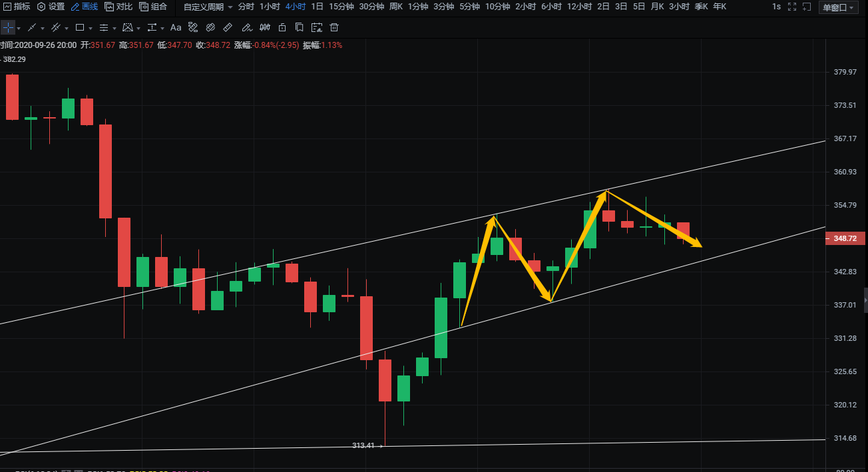The image size is (868, 472).
Task: Select the 15分钟 period tab
Action: 341,7
